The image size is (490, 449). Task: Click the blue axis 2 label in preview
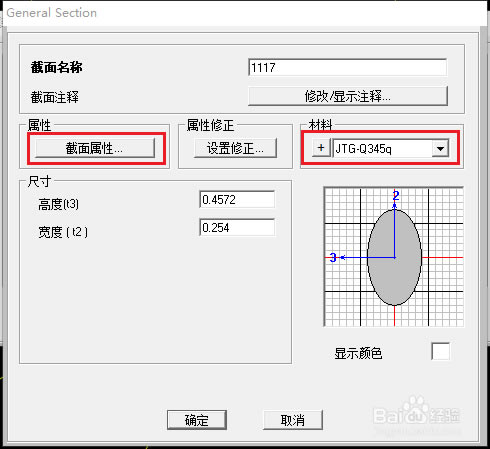point(396,195)
